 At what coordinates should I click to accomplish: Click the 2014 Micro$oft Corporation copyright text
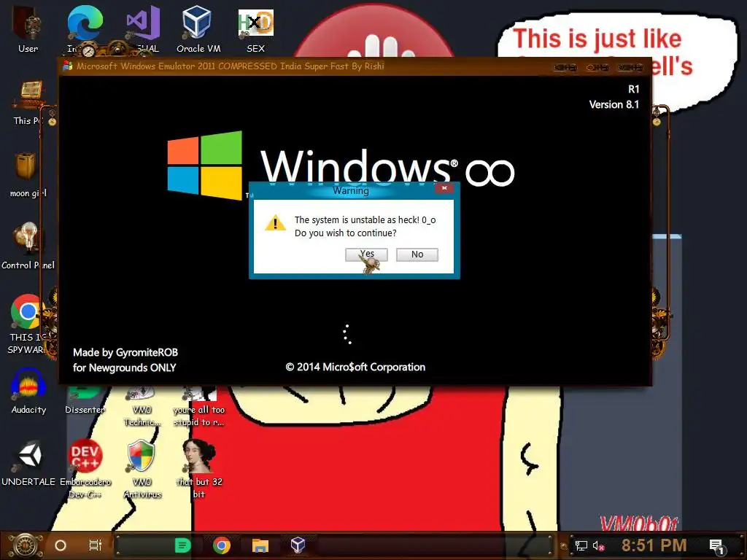355,367
